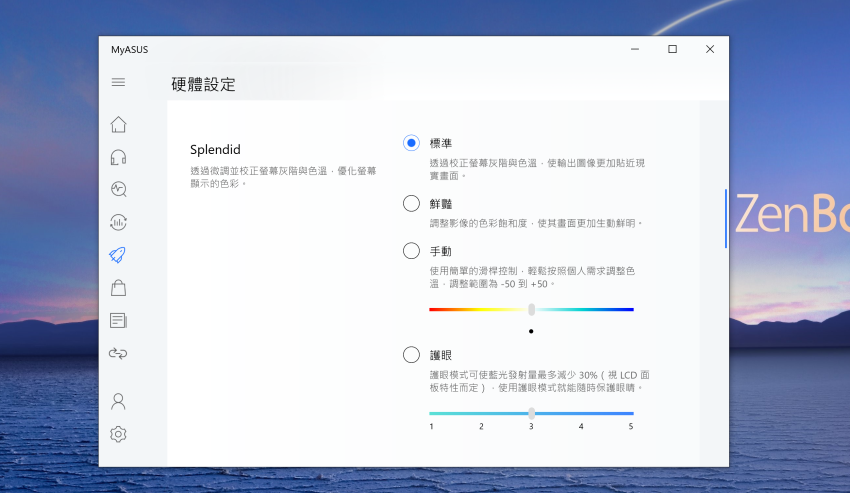Close the MyASUS window

pos(710,49)
